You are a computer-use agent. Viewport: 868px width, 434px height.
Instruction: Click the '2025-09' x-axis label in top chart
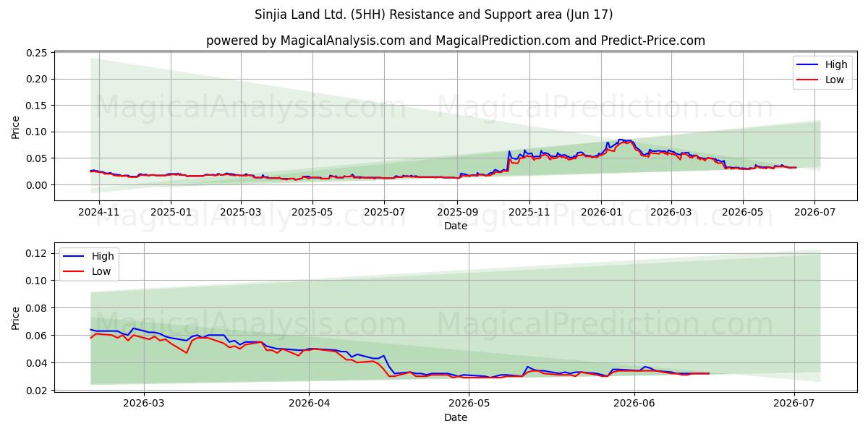pyautogui.click(x=457, y=213)
